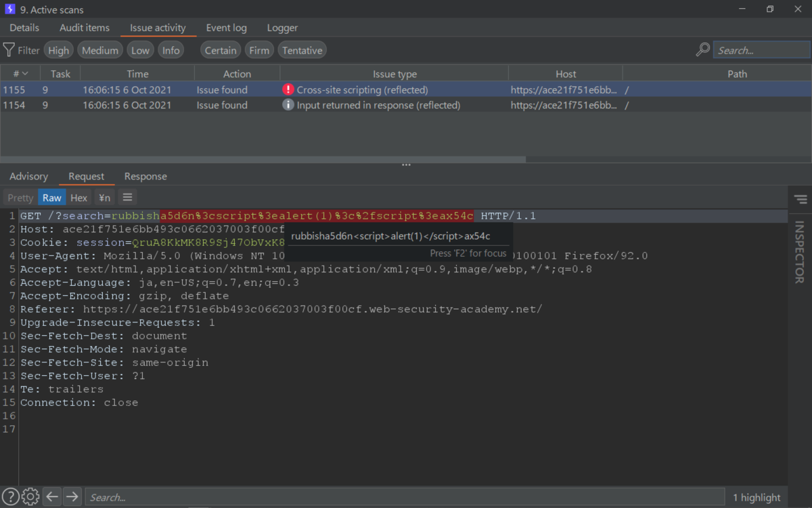Sort by the Task column header
Screen dimensions: 812x508
pyautogui.click(x=60, y=74)
